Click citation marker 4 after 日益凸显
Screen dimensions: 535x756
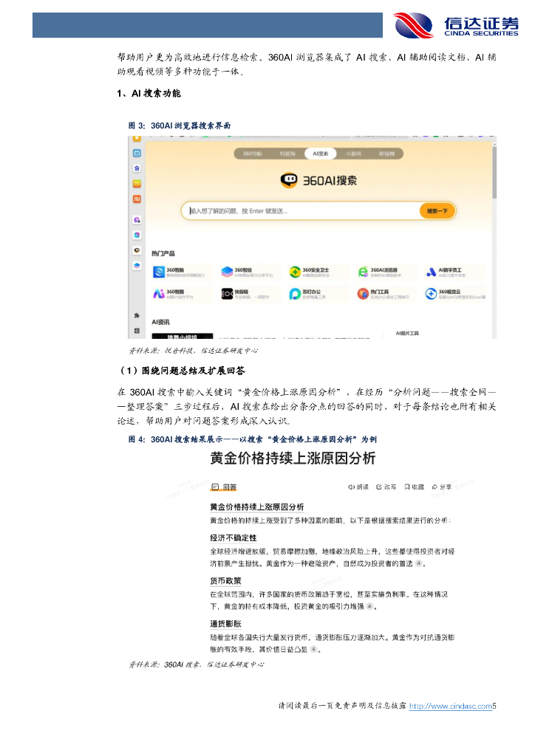(313, 650)
